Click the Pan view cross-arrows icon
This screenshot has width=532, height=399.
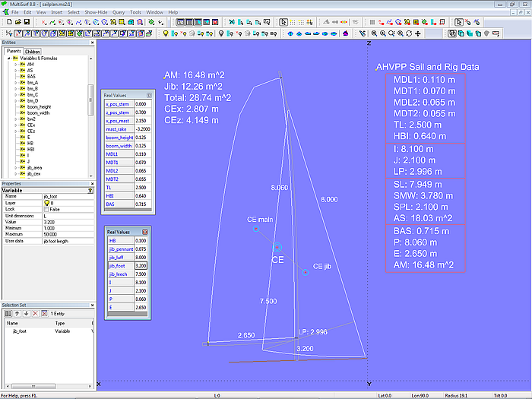tap(418, 33)
